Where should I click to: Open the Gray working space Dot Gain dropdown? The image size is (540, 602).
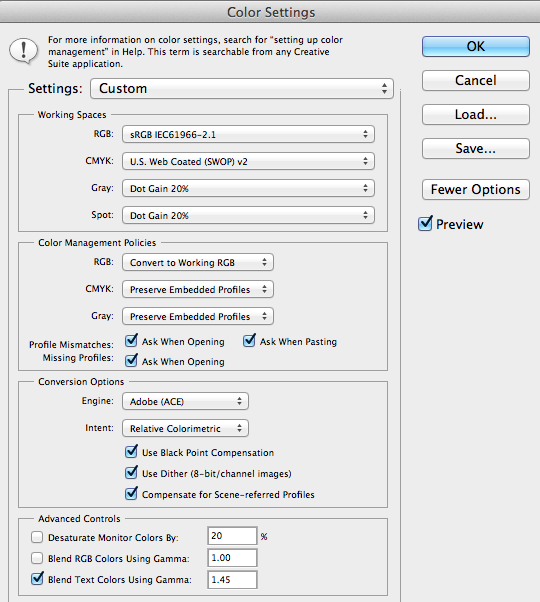click(x=248, y=188)
